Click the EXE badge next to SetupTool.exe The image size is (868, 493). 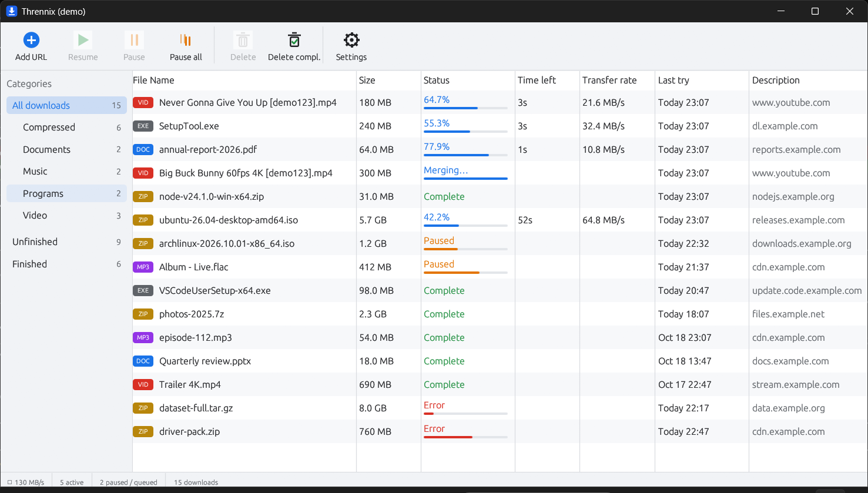tap(143, 126)
